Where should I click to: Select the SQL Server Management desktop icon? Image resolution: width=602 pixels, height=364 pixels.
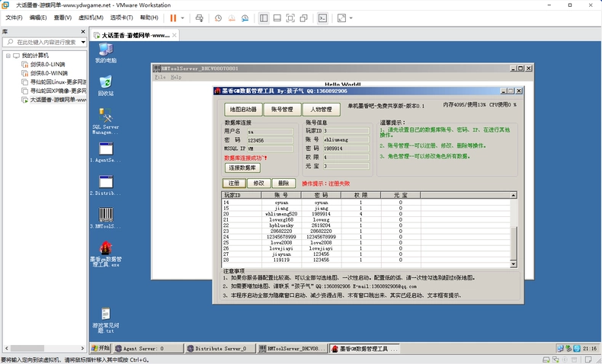(x=106, y=121)
